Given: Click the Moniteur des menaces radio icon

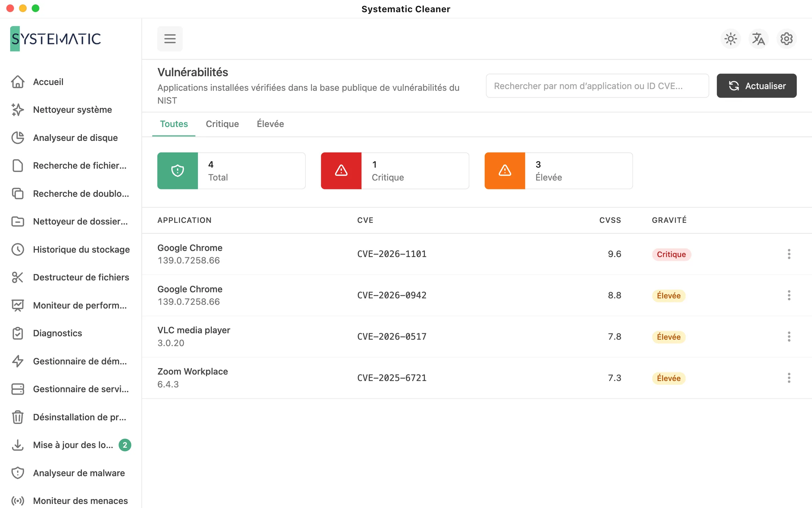Looking at the screenshot, I should (18, 501).
